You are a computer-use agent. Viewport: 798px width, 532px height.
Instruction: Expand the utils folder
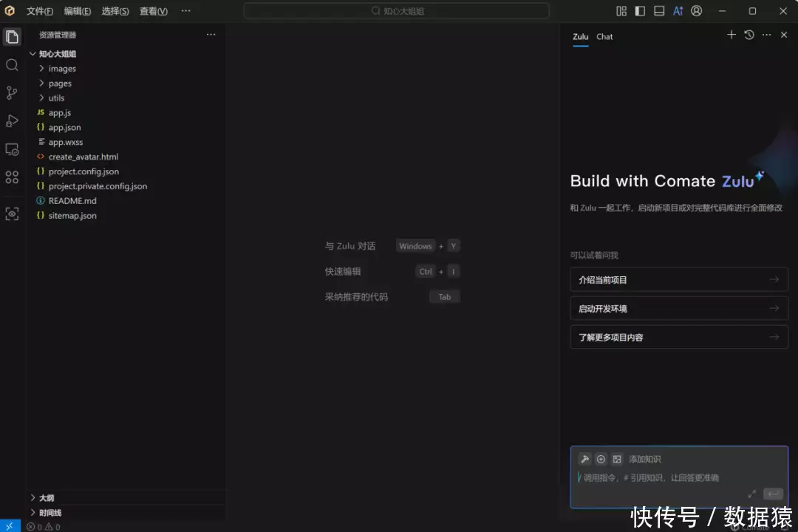[56, 98]
